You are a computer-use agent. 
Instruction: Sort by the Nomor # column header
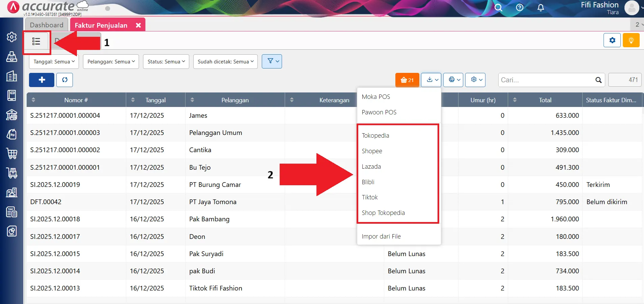click(x=76, y=100)
